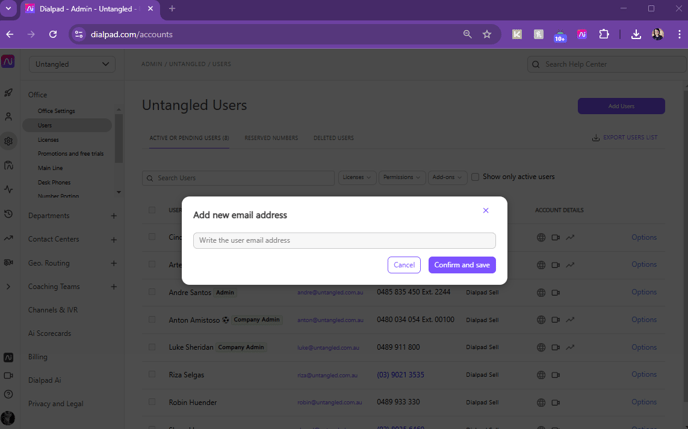Close the Add new email address dialog
Image resolution: width=688 pixels, height=429 pixels.
(486, 211)
